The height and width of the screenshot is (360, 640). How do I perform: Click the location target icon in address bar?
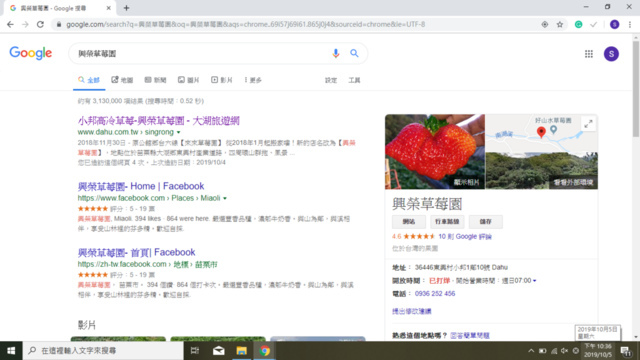(x=544, y=24)
